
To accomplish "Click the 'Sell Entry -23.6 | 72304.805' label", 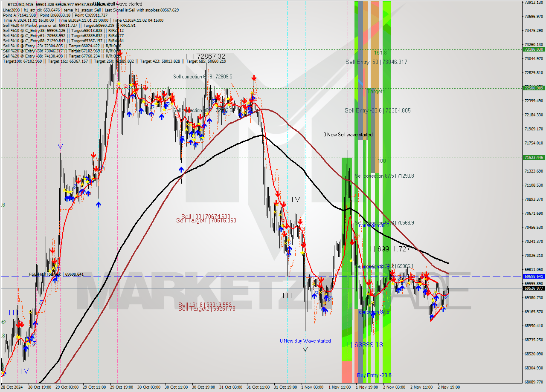I will tap(378, 110).
